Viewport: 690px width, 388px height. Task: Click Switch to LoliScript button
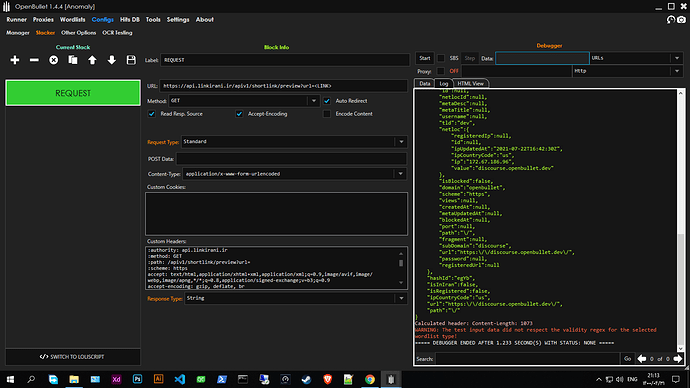click(x=73, y=357)
